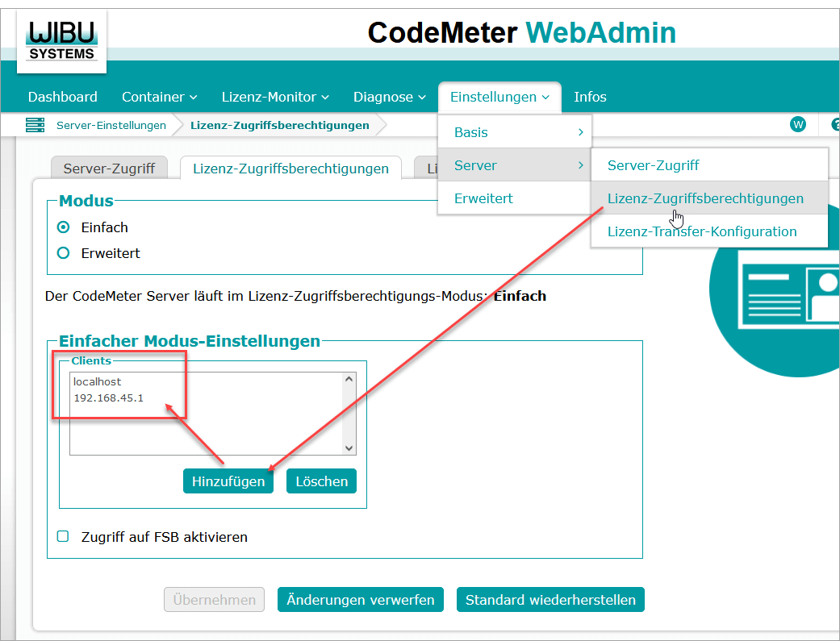Image resolution: width=840 pixels, height=641 pixels.
Task: Open the Dashboard menu item
Action: pyautogui.click(x=63, y=97)
